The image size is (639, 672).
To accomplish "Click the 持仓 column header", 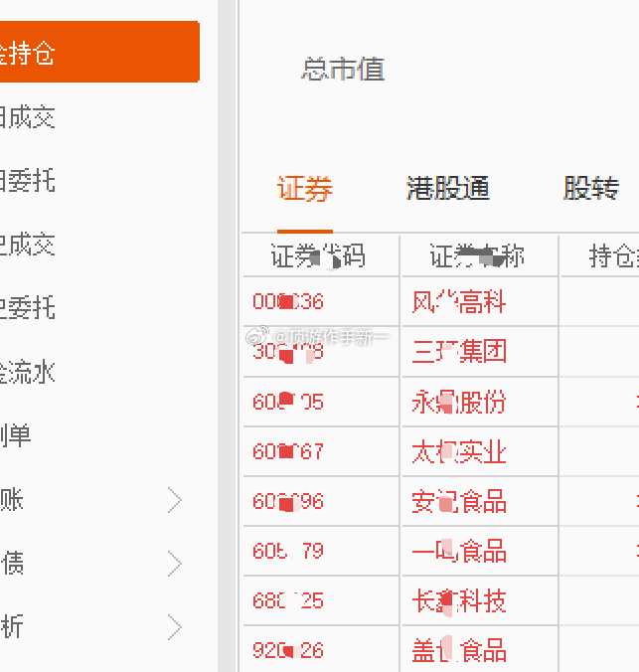I will (x=614, y=255).
